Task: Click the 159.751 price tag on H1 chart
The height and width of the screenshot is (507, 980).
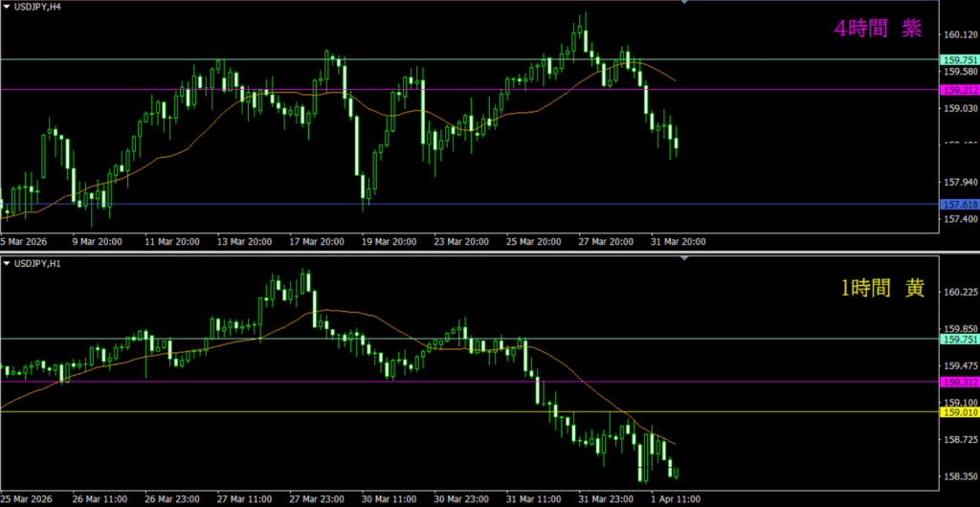Action: click(960, 339)
